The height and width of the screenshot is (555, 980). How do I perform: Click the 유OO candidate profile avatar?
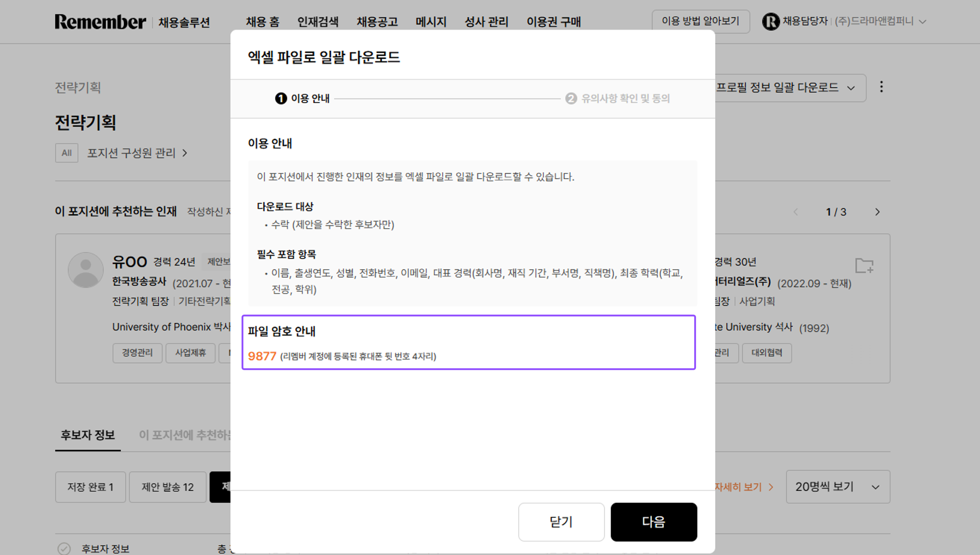[86, 270]
